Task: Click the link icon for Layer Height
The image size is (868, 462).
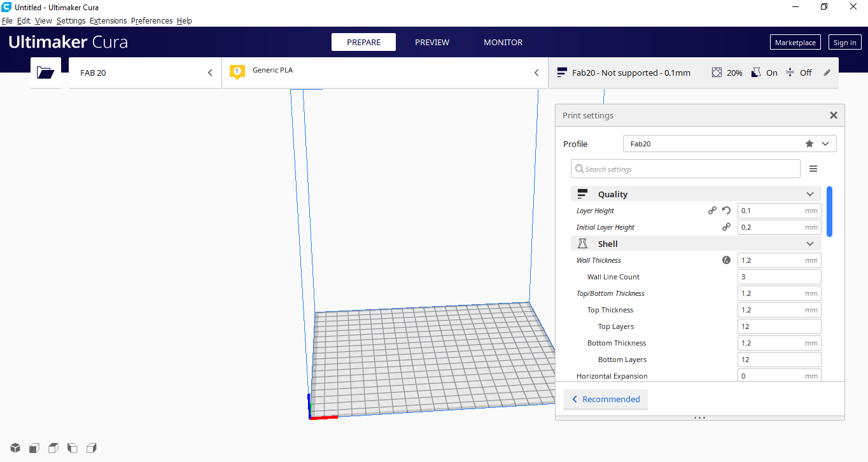Action: coord(713,211)
